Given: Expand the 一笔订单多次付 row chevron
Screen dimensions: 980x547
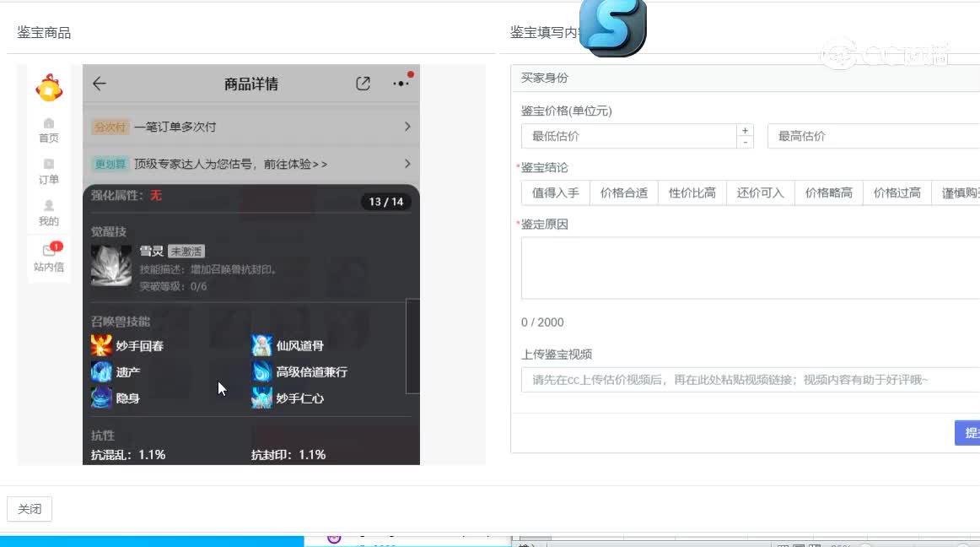Looking at the screenshot, I should tap(407, 127).
